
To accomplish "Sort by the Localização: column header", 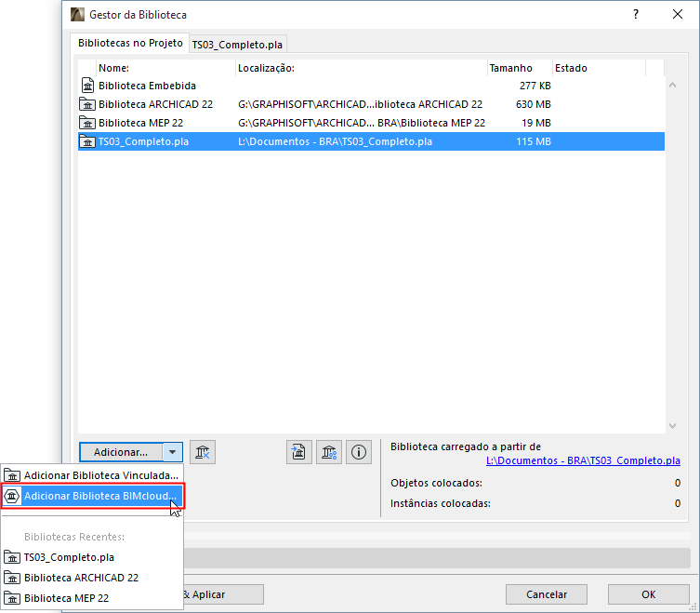I will tap(361, 68).
